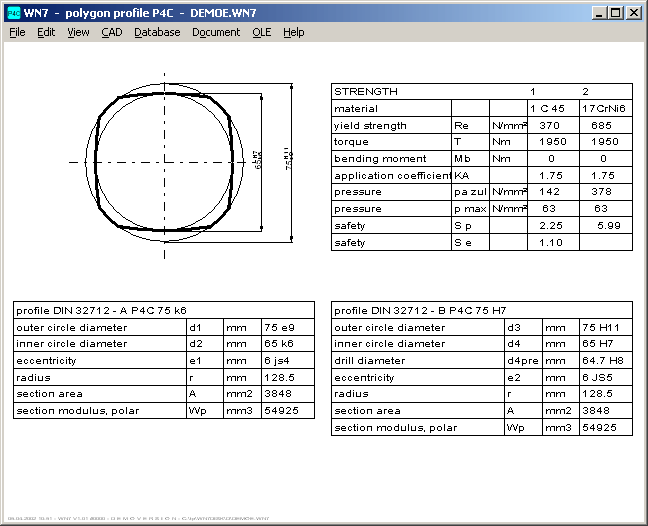Click the polygon profile cross-section drawing

(164, 161)
